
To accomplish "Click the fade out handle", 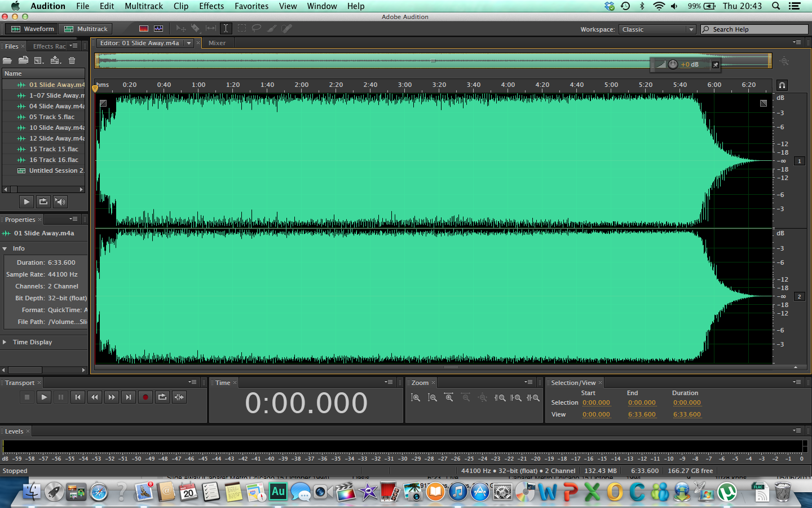I will [x=764, y=103].
